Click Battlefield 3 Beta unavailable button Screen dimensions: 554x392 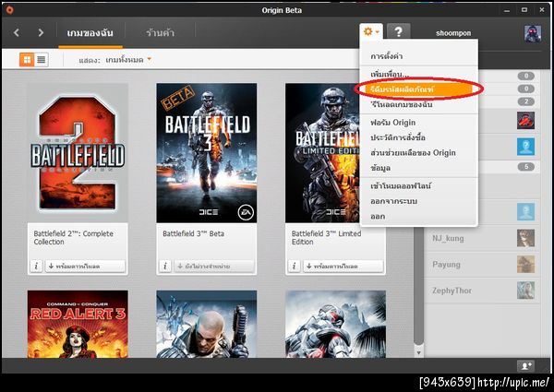[214, 266]
